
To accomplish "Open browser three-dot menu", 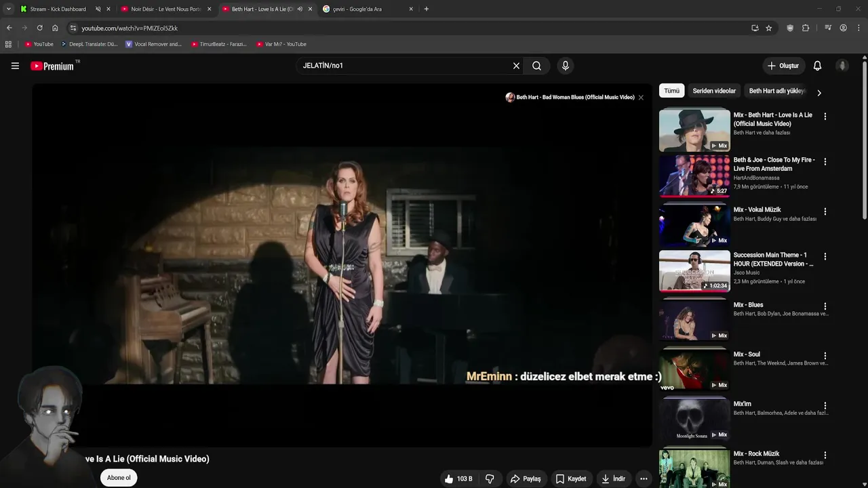I will click(859, 28).
